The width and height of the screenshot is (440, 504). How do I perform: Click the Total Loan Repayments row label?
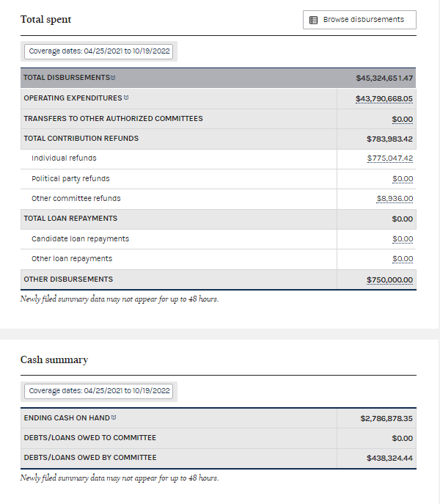tap(70, 219)
